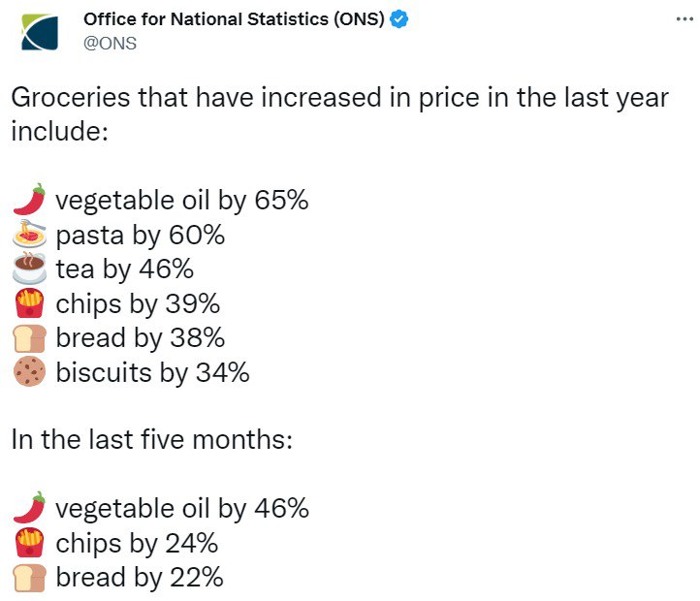The image size is (700, 601).
Task: Click the cookie emoji next to biscuits
Action: pos(29,372)
